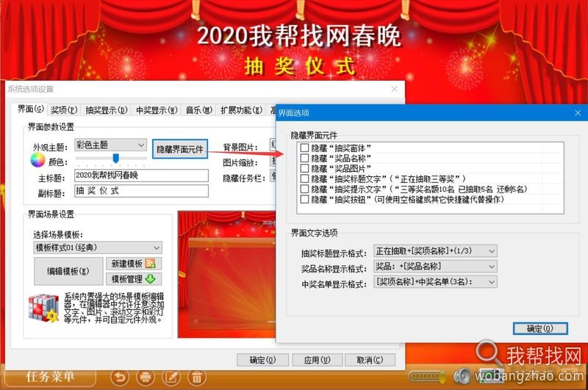Click the undo icon in bottom toolbar
This screenshot has width=588, height=390.
pos(120,377)
